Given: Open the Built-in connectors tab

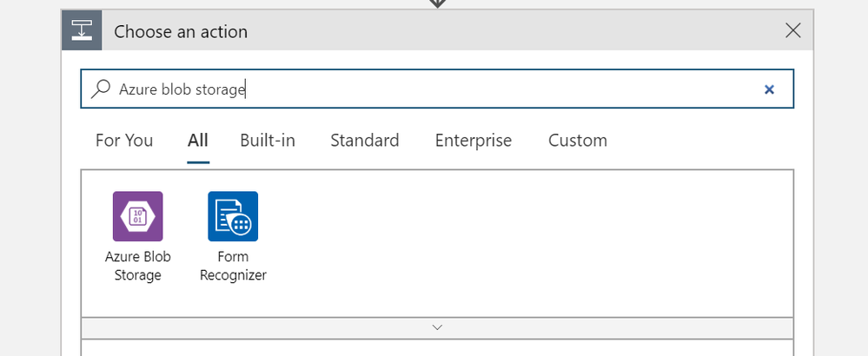Looking at the screenshot, I should 268,141.
